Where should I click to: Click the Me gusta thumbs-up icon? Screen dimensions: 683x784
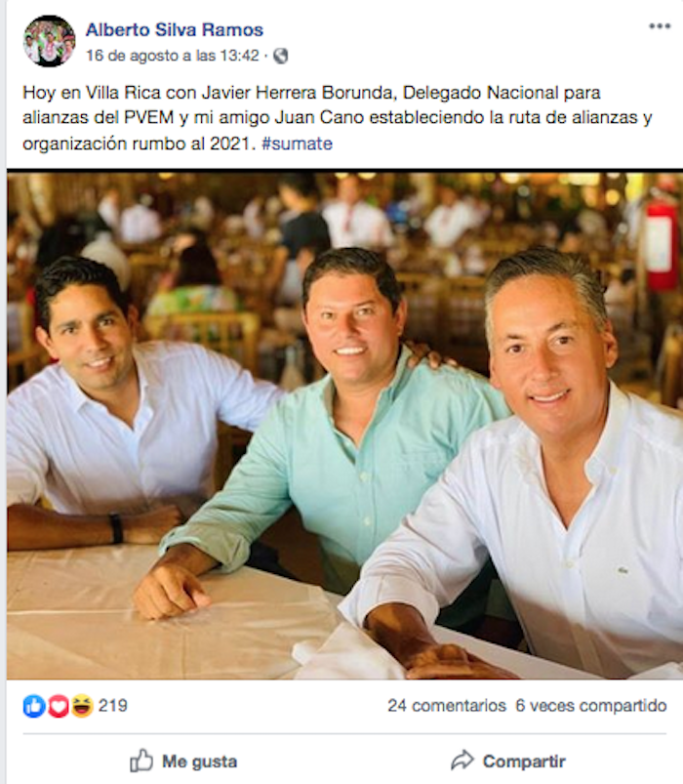tap(141, 761)
